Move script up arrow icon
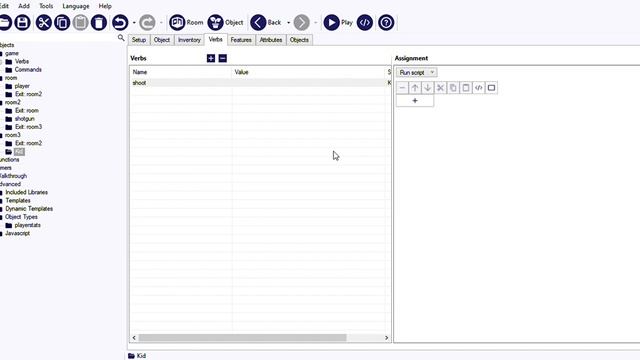The height and width of the screenshot is (360, 640). click(415, 88)
